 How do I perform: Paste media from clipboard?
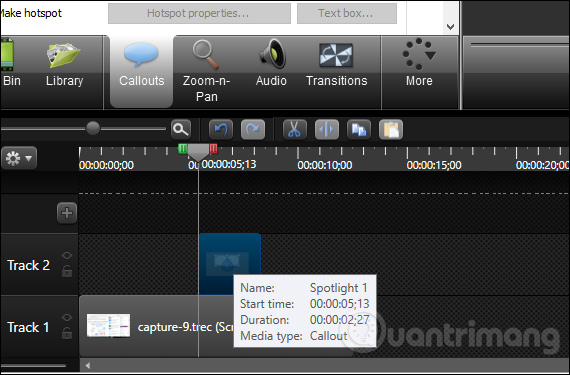(391, 129)
